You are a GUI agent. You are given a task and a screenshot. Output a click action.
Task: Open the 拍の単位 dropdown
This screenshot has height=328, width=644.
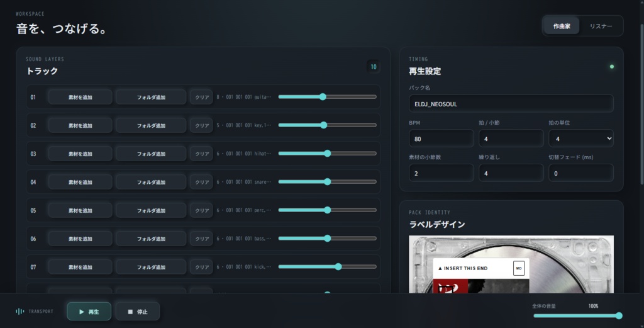pos(580,139)
